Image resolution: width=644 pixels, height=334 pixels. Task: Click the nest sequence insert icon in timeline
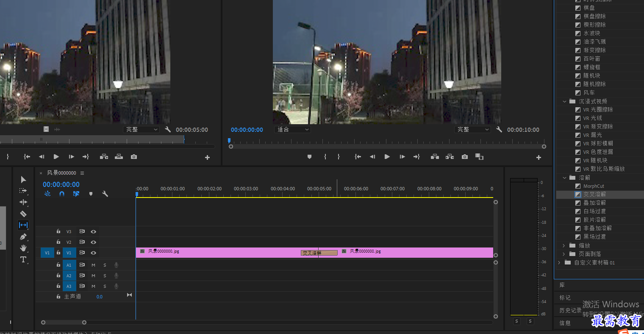point(47,194)
